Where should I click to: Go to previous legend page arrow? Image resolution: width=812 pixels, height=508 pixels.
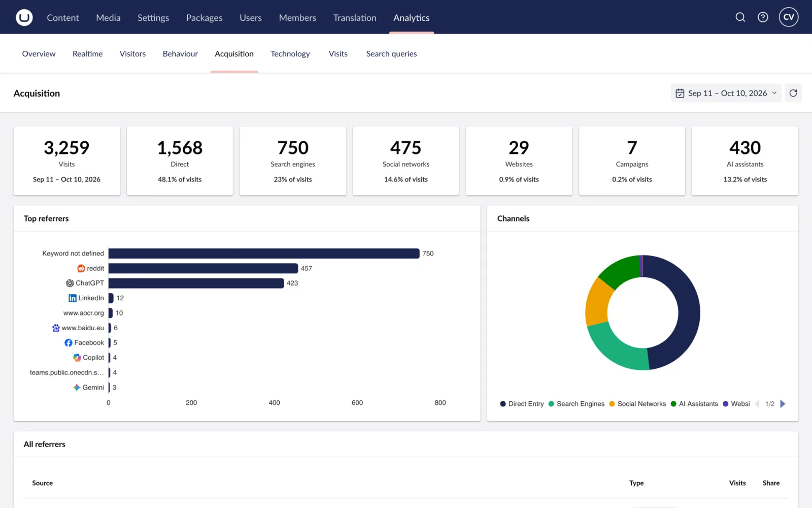(x=757, y=404)
